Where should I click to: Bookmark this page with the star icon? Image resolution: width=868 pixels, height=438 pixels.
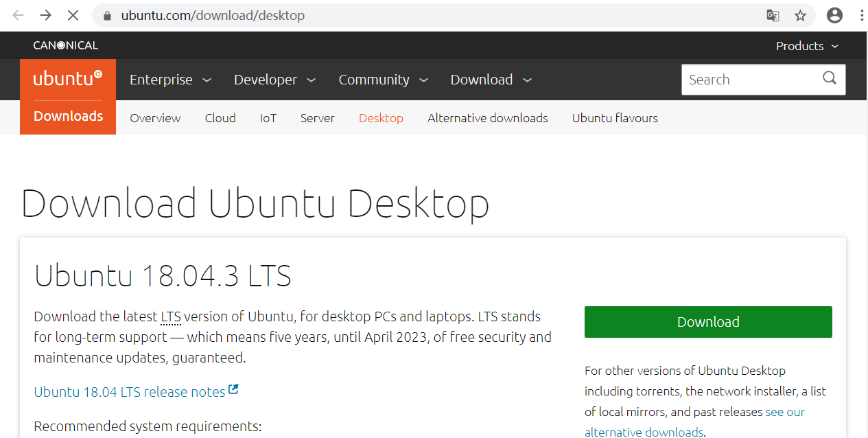pos(800,15)
